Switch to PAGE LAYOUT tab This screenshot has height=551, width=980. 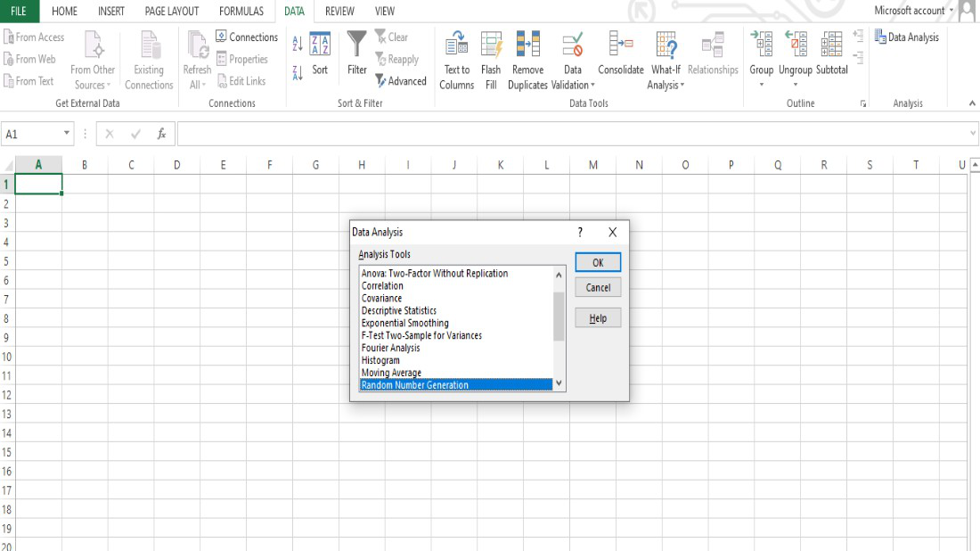point(172,12)
